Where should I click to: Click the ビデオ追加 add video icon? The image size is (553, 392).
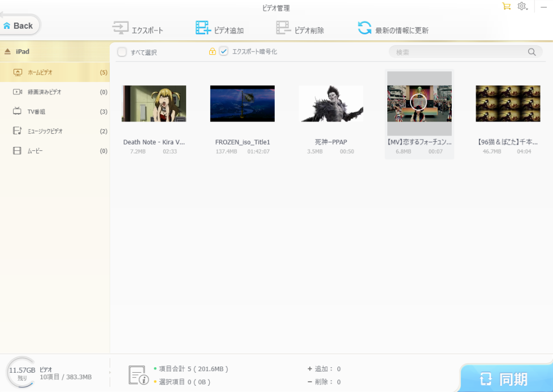pos(203,28)
